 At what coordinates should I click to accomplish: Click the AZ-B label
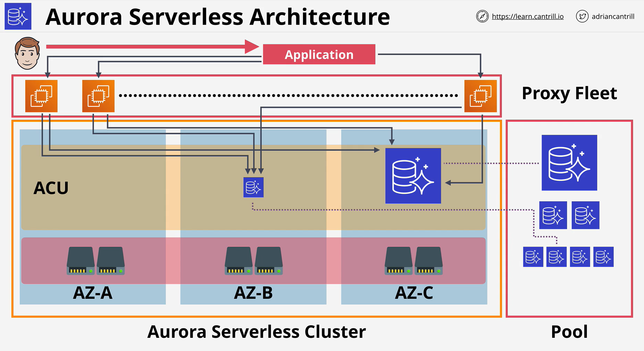[253, 293]
